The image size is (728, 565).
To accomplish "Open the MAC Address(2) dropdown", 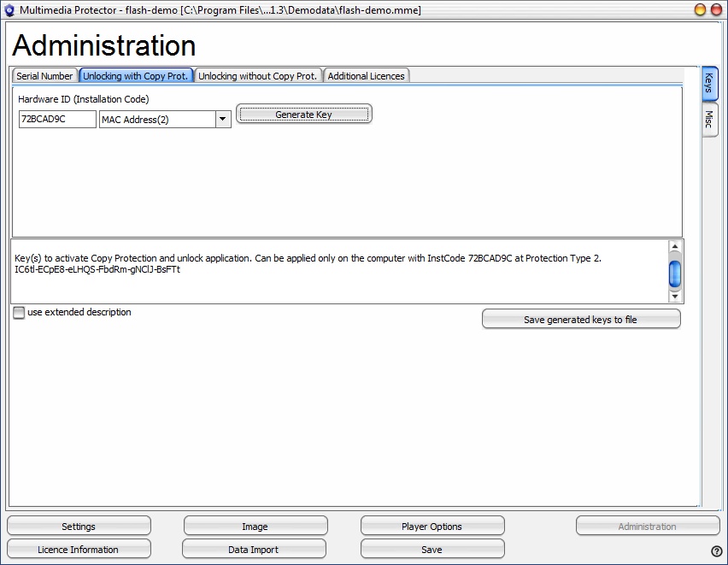I will tap(223, 120).
